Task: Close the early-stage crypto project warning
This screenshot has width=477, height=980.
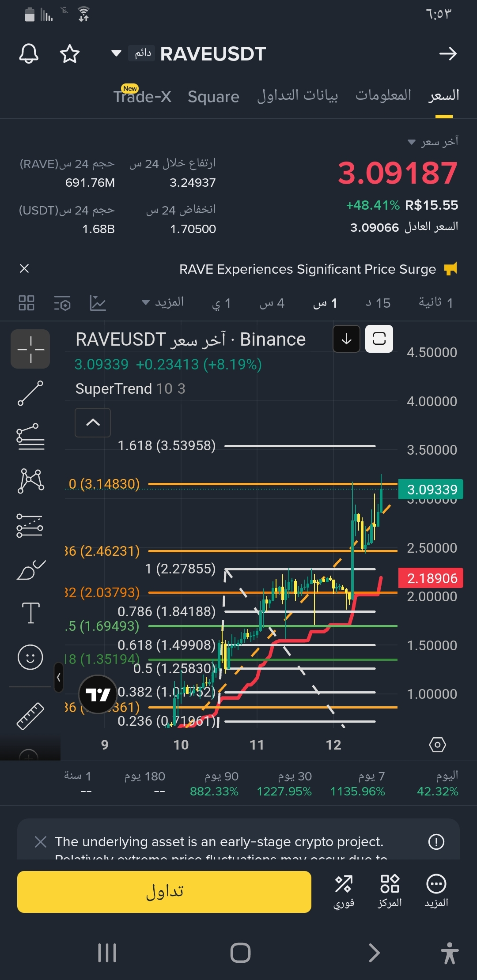Action: [41, 842]
